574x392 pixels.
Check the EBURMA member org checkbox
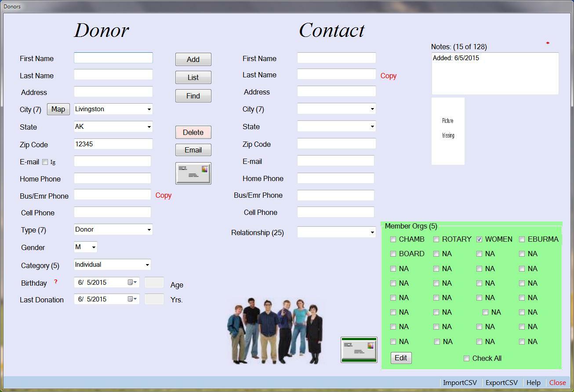[522, 240]
